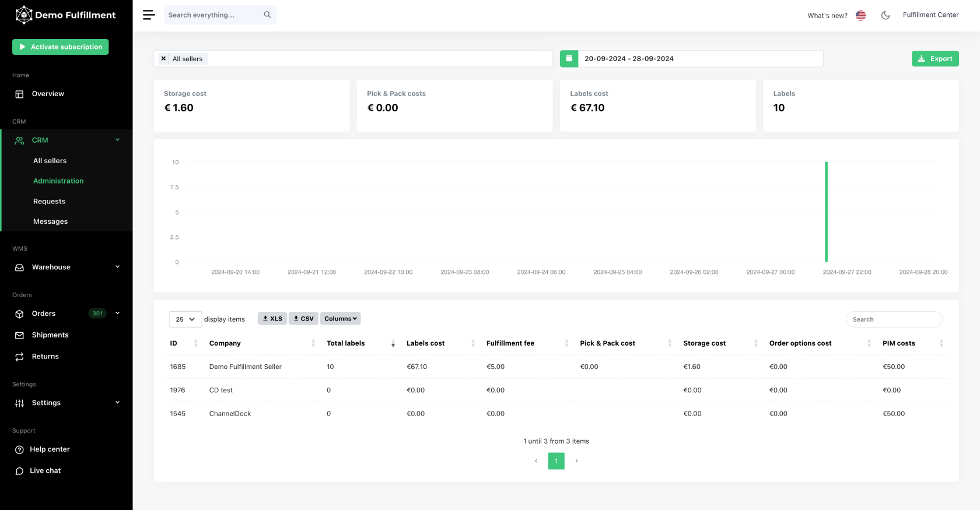
Task: Go to next page arrow
Action: click(x=576, y=461)
